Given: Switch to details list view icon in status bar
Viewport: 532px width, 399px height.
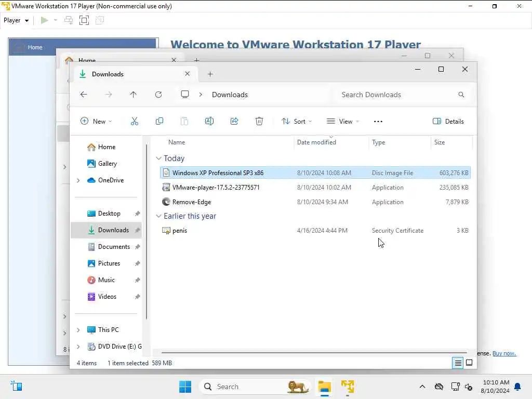Looking at the screenshot, I should [458, 363].
